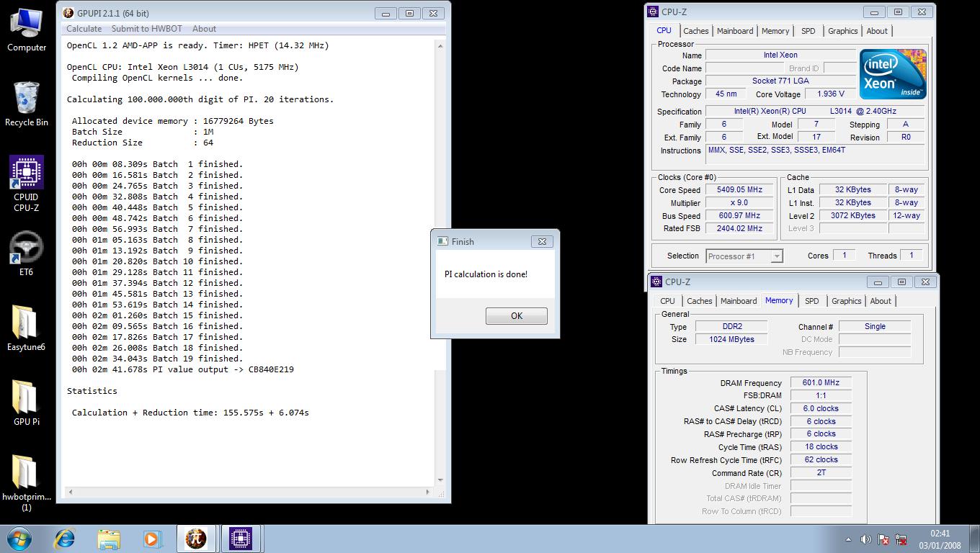Image resolution: width=980 pixels, height=553 pixels.
Task: Show hidden tray icons arrow
Action: [x=848, y=539]
